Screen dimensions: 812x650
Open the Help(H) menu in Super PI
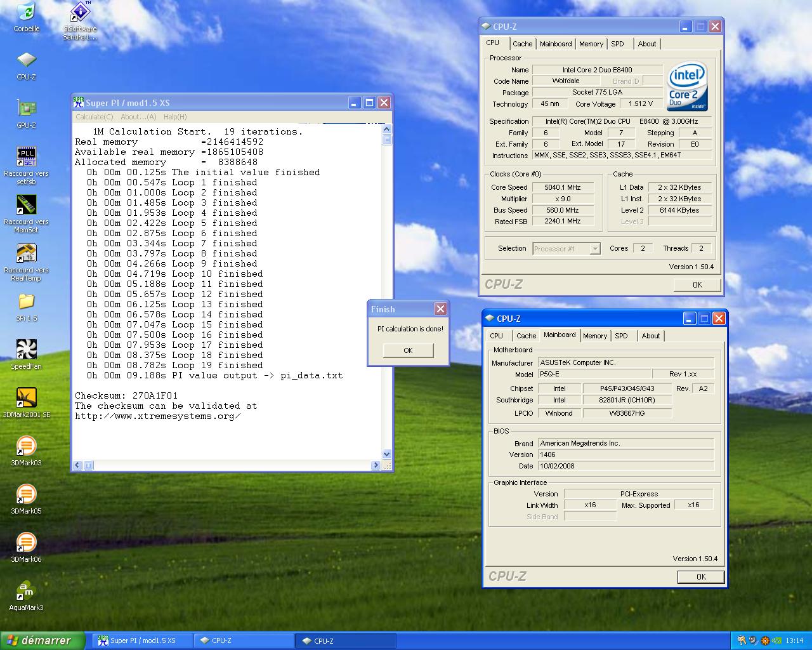coord(175,117)
